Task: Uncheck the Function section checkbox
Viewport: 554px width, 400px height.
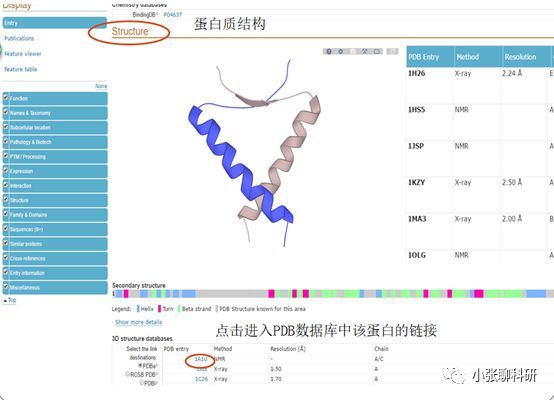Action: (x=6, y=97)
